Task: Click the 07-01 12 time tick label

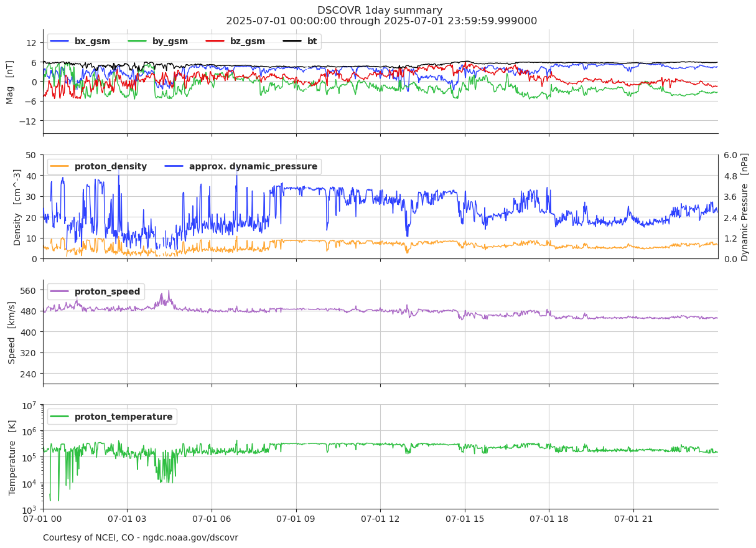Action: (x=380, y=519)
